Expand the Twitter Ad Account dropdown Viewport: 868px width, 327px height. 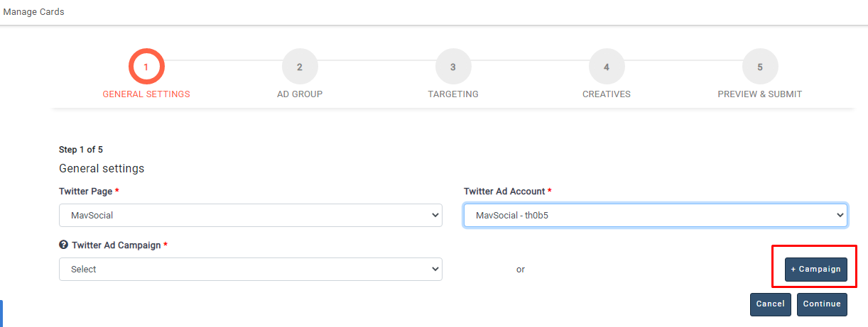tap(655, 216)
